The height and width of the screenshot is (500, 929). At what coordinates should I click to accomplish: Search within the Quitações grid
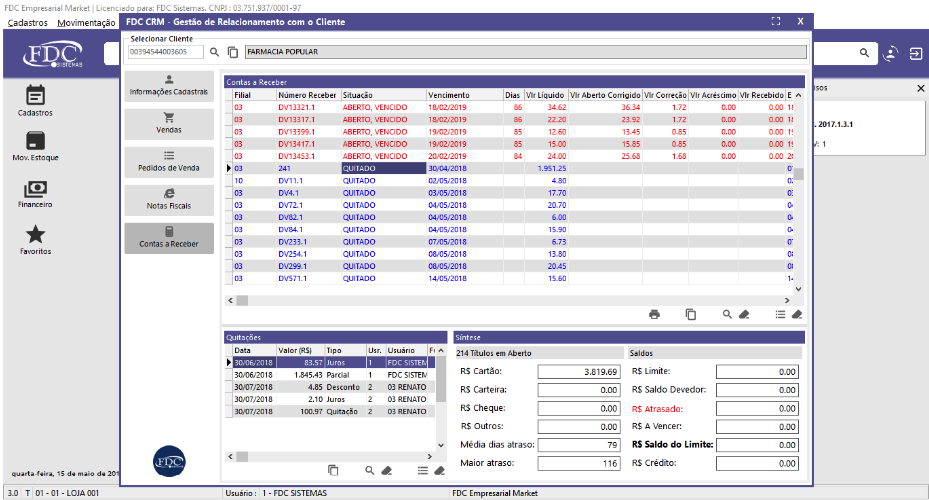(369, 470)
